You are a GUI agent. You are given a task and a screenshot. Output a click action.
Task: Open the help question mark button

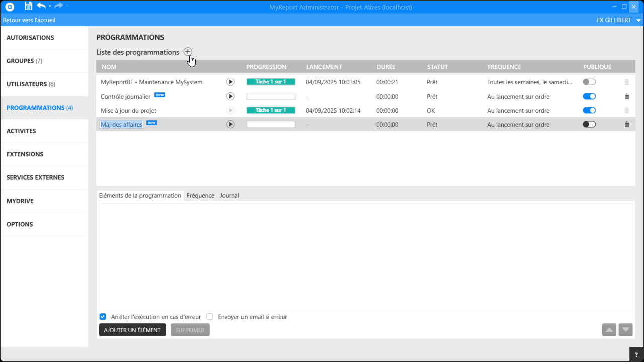pyautogui.click(x=636, y=354)
